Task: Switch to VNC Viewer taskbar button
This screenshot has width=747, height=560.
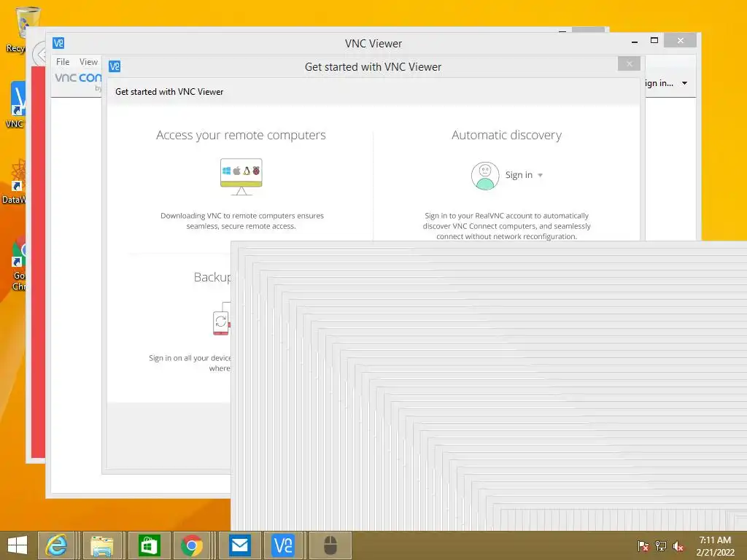Action: pos(283,545)
